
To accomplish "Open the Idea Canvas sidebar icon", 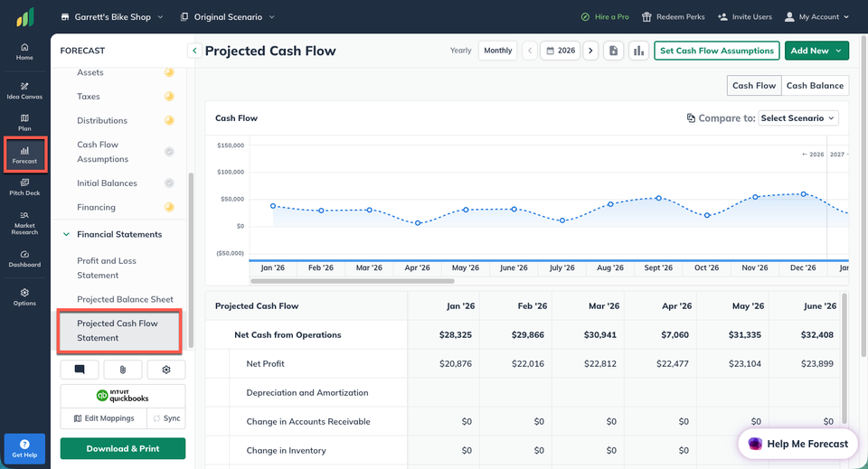I will [x=24, y=90].
